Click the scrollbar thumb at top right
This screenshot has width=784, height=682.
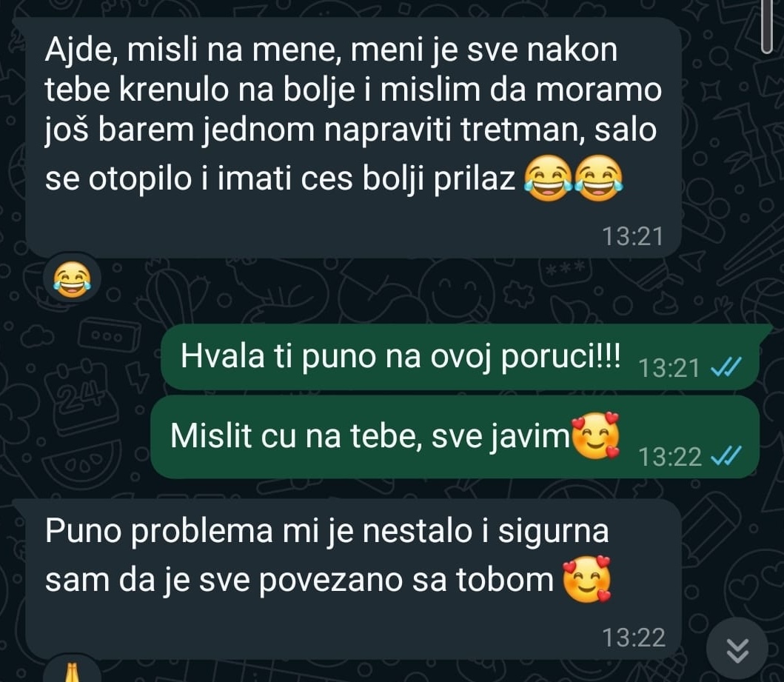tap(768, 26)
